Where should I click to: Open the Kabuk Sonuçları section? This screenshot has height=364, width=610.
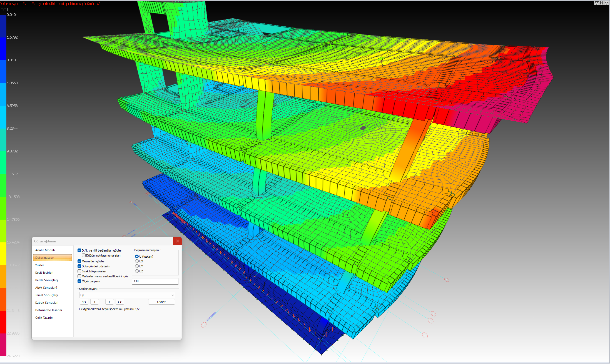53,303
